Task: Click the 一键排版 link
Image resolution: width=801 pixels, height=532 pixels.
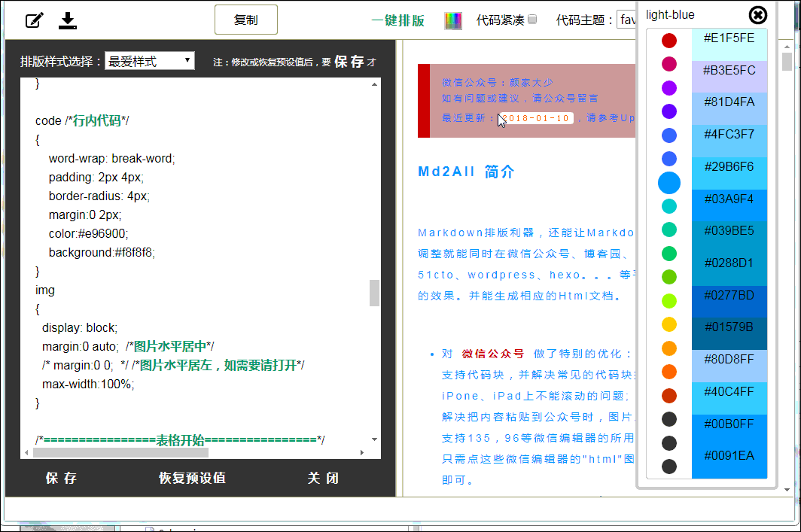Action: click(398, 20)
